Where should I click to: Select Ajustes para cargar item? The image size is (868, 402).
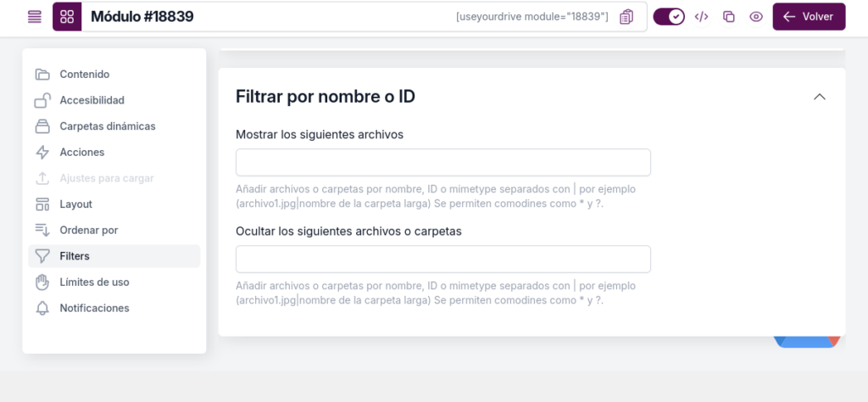(x=114, y=178)
